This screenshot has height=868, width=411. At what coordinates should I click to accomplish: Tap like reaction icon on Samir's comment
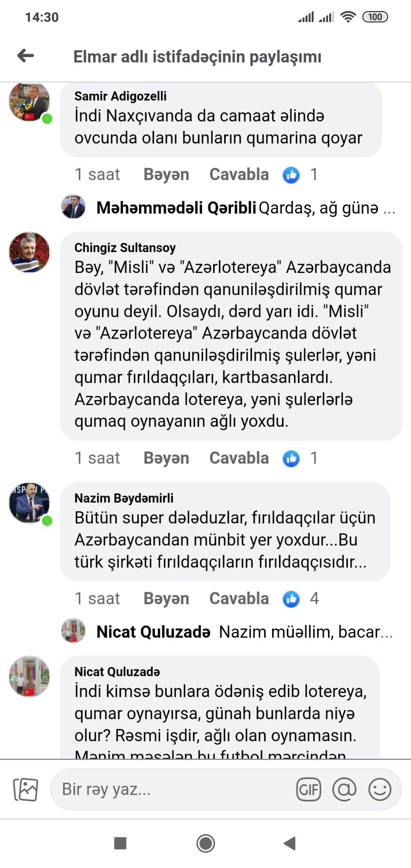tap(291, 175)
